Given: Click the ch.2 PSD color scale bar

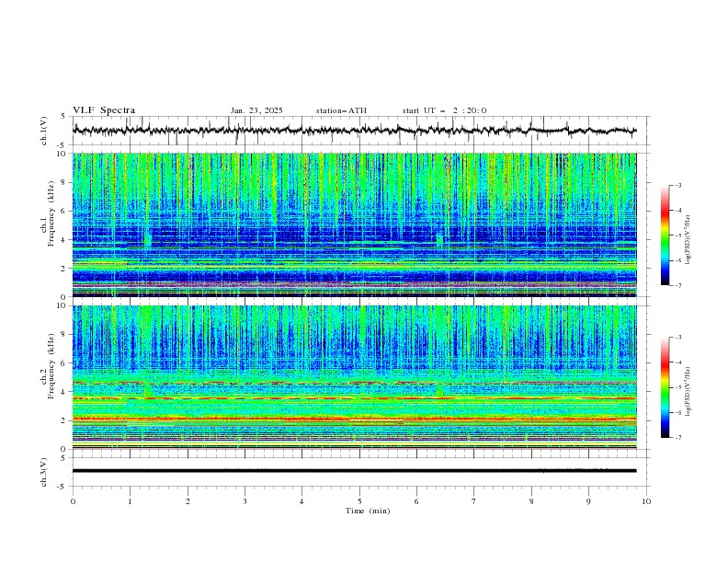Looking at the screenshot, I should pyautogui.click(x=665, y=387).
